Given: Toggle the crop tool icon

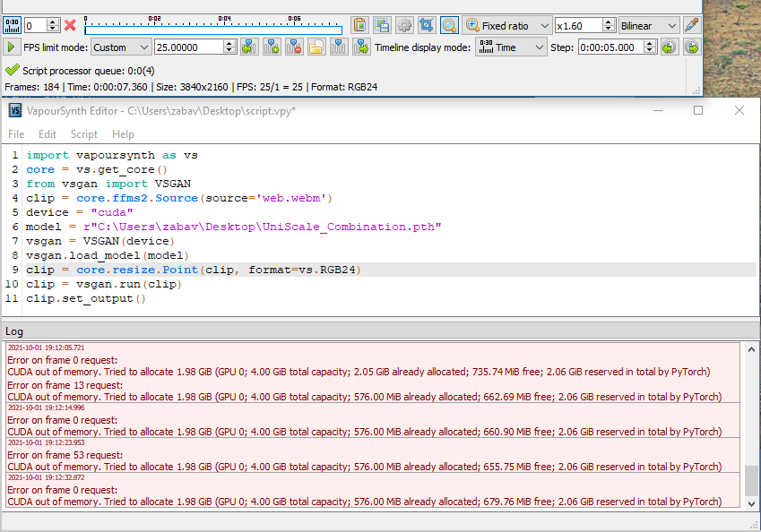Looking at the screenshot, I should [x=427, y=25].
